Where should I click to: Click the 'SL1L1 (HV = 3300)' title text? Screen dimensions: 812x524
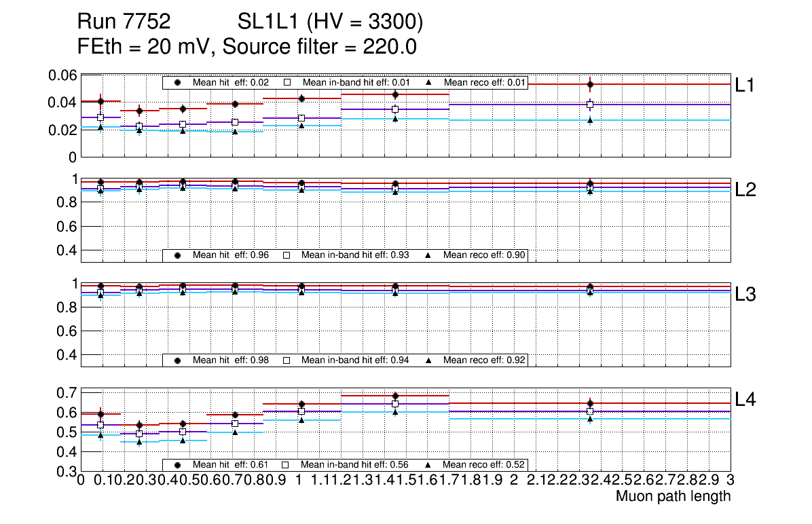[x=330, y=22]
